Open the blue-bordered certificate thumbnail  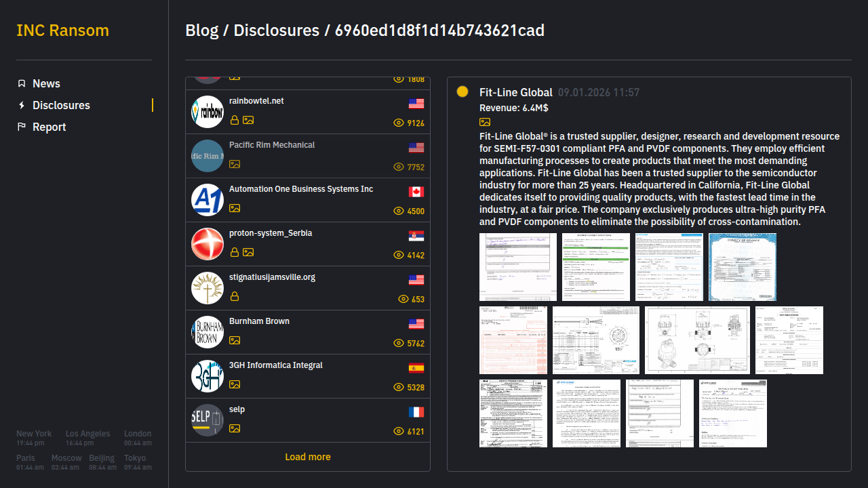(x=743, y=267)
